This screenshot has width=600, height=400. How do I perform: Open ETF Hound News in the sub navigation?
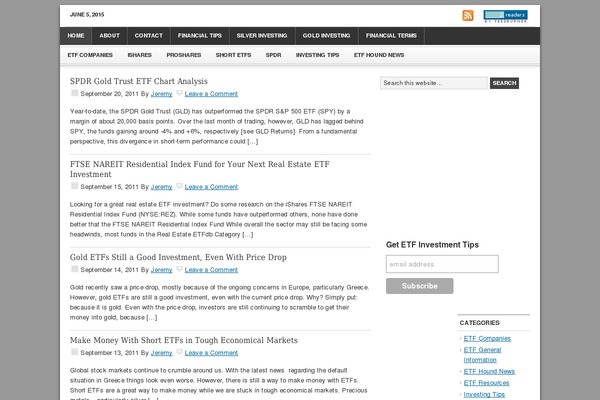pyautogui.click(x=379, y=55)
